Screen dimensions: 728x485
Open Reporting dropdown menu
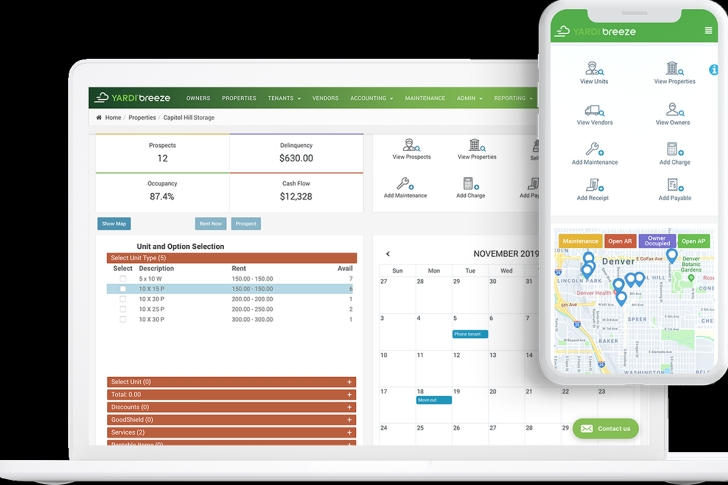[x=513, y=98]
